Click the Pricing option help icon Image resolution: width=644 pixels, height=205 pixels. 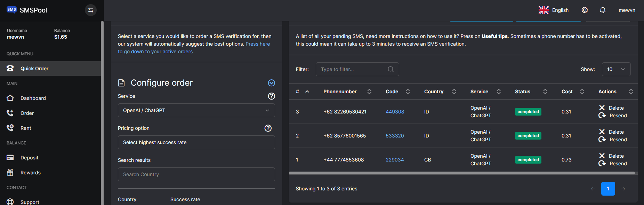[x=268, y=128]
